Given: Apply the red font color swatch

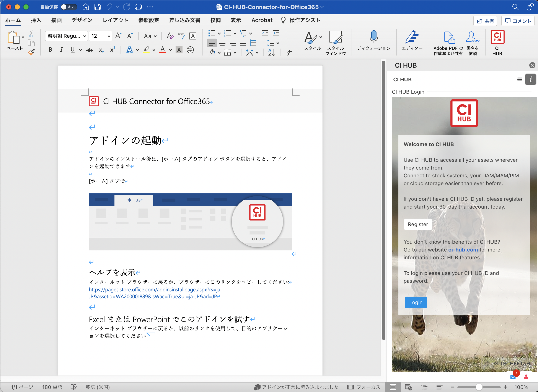Looking at the screenshot, I should 163,50.
